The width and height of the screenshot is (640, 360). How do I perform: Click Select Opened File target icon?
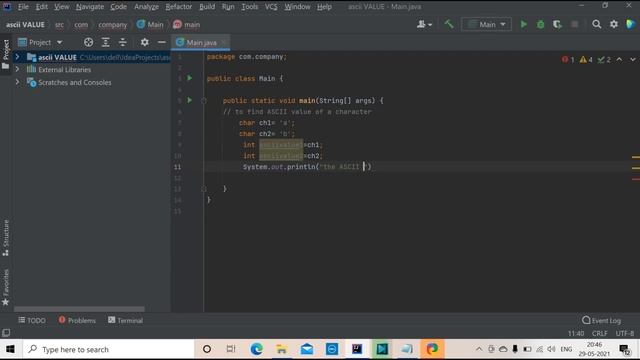(x=88, y=42)
